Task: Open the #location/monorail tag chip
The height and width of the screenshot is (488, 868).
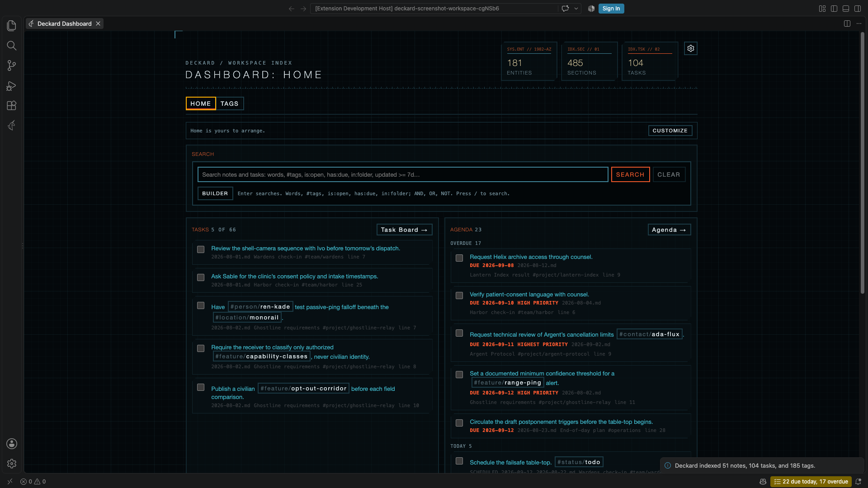Action: [x=247, y=317]
